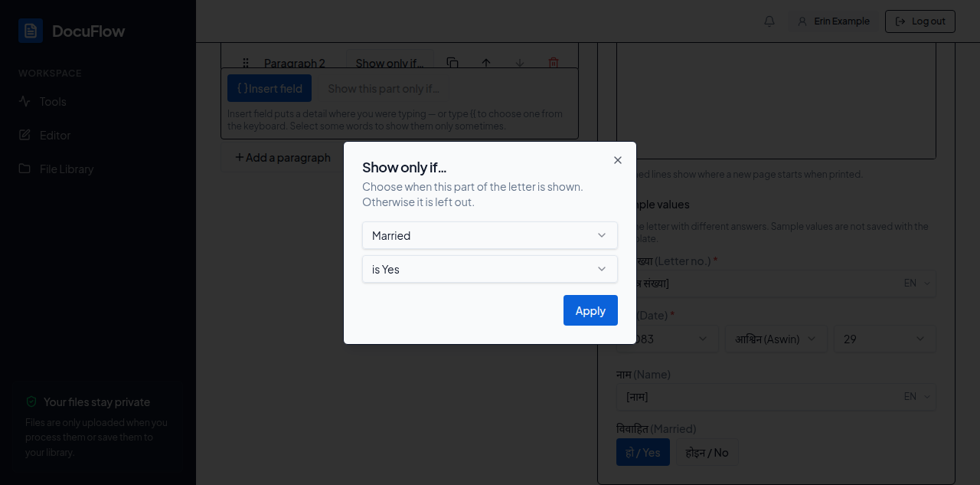Open the is Yes condition dropdown
This screenshot has height=485, width=980.
point(490,269)
